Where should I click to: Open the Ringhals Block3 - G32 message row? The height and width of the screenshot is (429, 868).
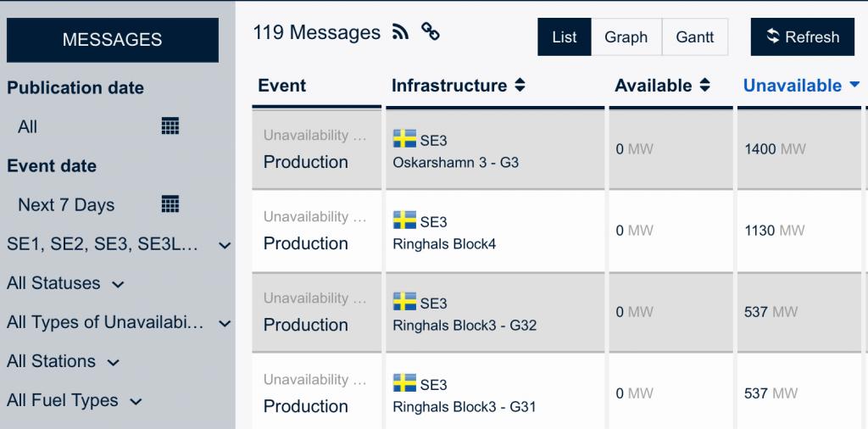[559, 311]
